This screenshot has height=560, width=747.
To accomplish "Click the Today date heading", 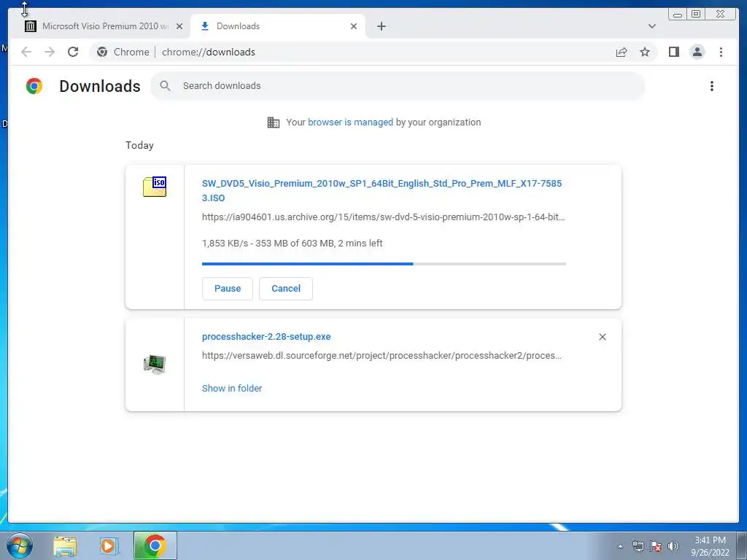I will (139, 145).
